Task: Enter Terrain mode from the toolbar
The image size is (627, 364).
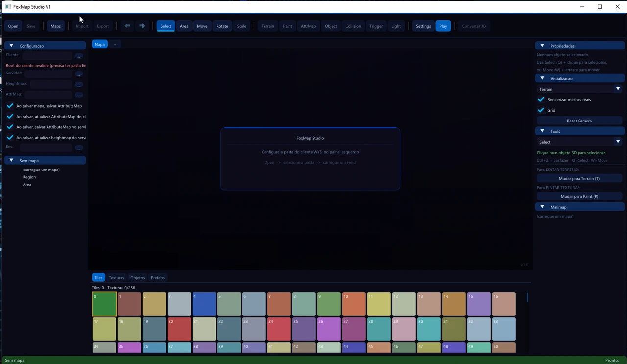Action: pos(268,26)
